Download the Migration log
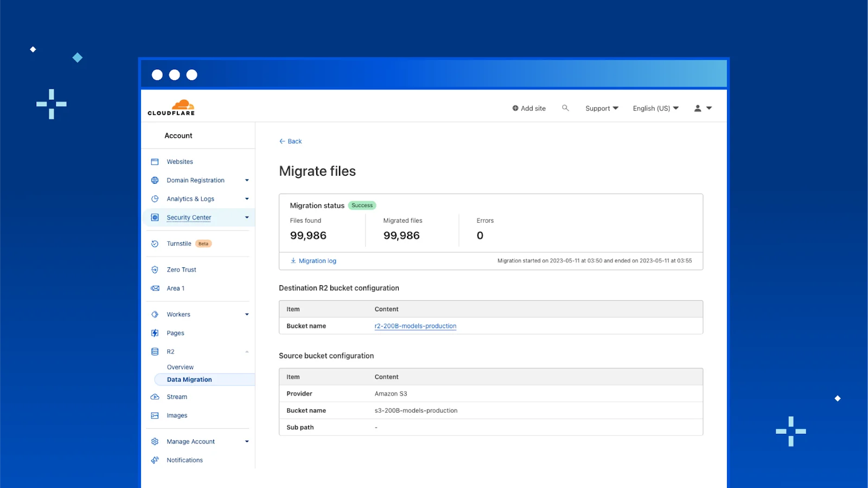The height and width of the screenshot is (488, 868). coord(314,261)
